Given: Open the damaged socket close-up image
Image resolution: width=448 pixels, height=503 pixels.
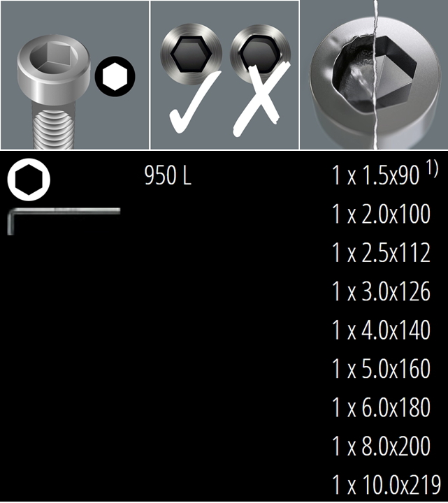Looking at the screenshot, I should [374, 75].
